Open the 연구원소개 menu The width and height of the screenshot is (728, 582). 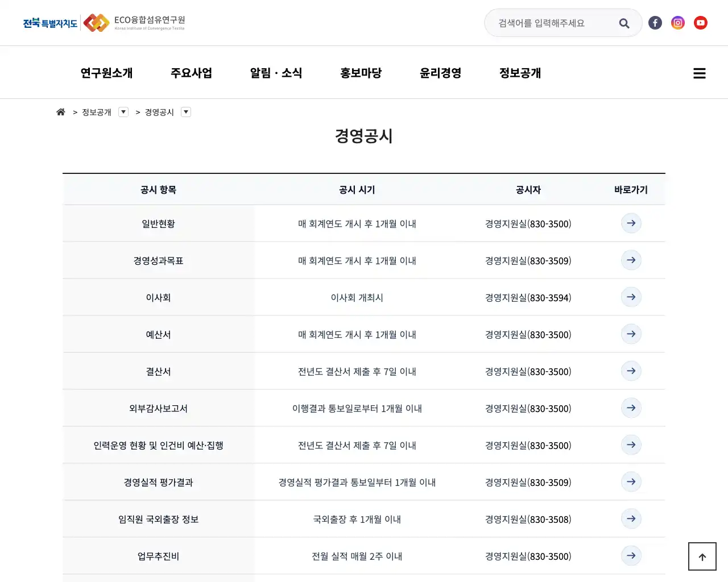[106, 73]
